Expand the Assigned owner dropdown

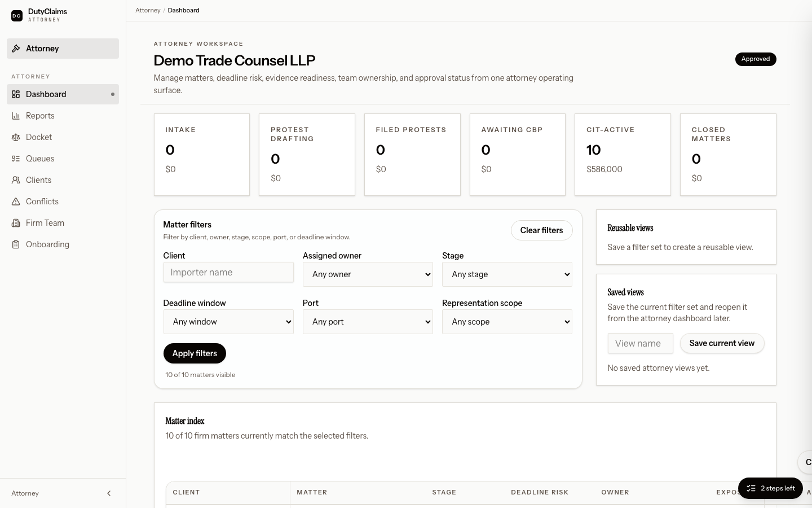(368, 274)
